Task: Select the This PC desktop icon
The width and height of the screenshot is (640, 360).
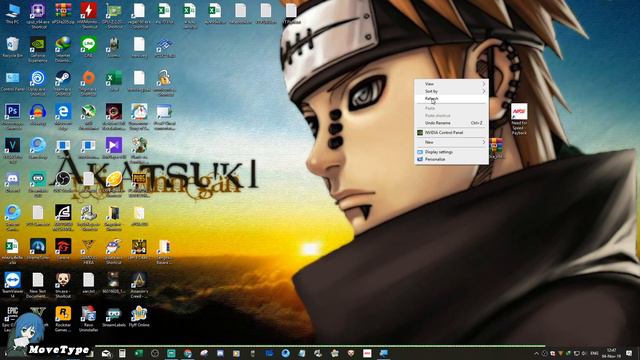Action: point(13,13)
